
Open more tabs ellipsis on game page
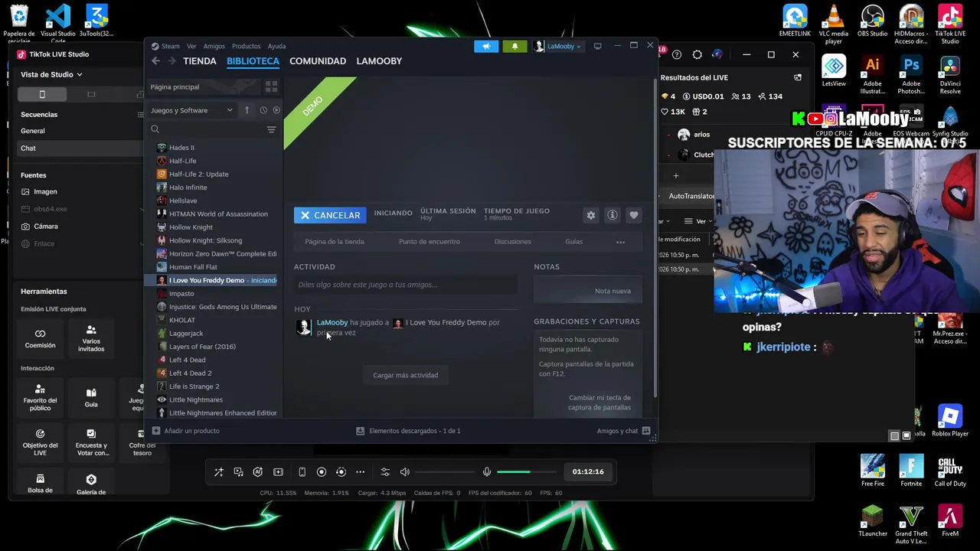pos(620,242)
